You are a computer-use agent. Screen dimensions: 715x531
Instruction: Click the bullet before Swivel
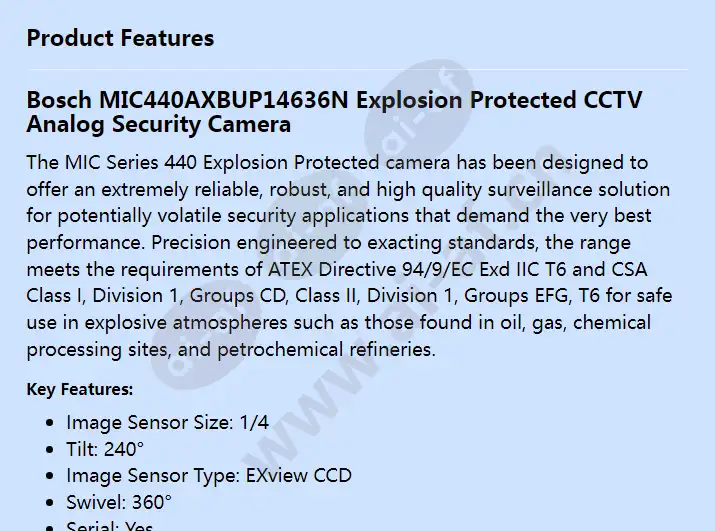50,503
